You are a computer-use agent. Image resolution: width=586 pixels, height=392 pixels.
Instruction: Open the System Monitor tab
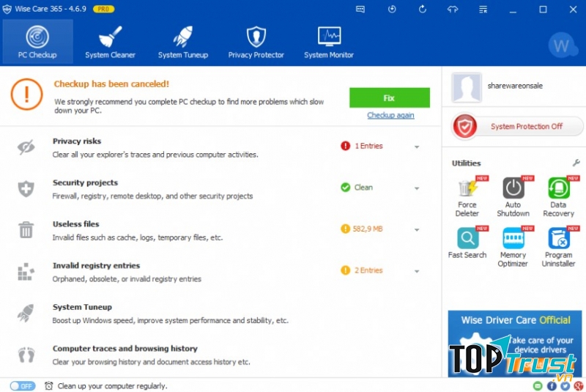[329, 42]
